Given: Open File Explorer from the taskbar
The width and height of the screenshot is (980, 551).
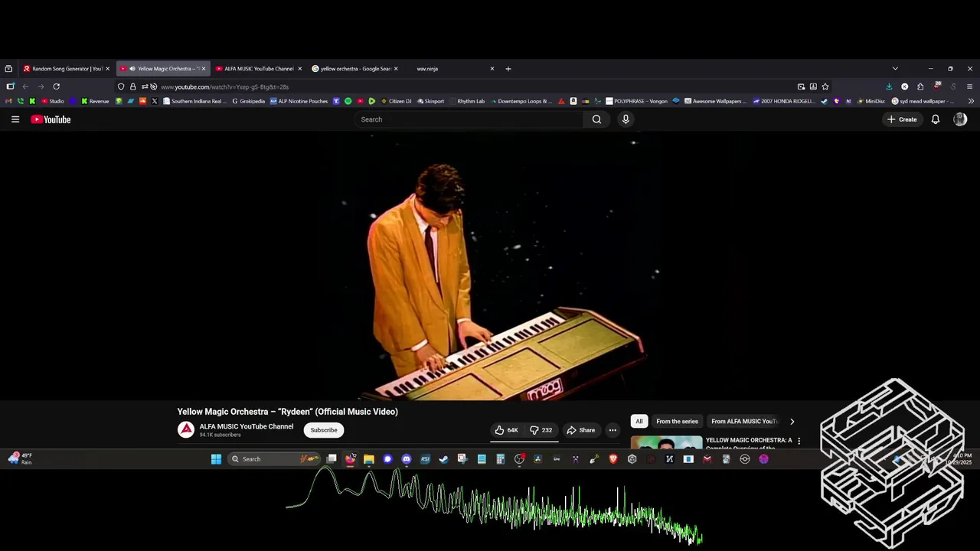Looking at the screenshot, I should [x=369, y=459].
